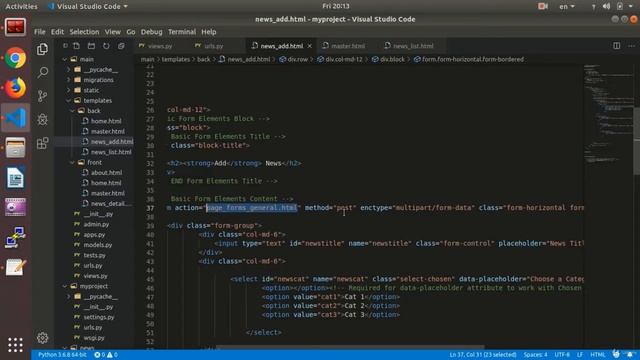Change language mode via HTML status item

click(598, 355)
